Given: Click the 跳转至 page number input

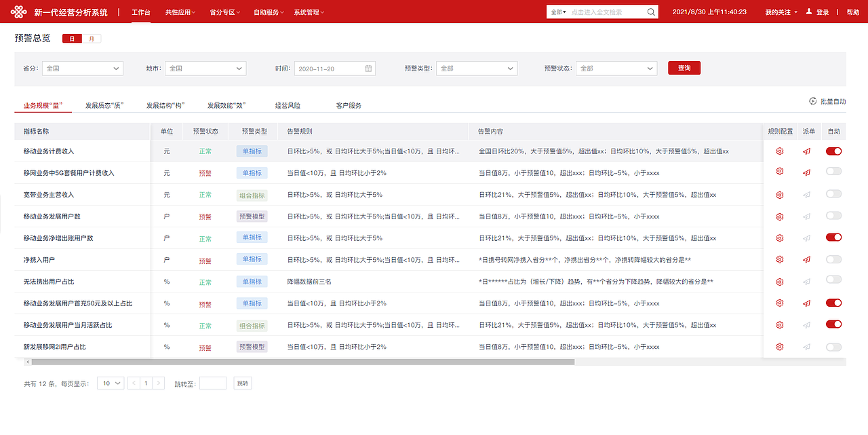Looking at the screenshot, I should [x=213, y=383].
